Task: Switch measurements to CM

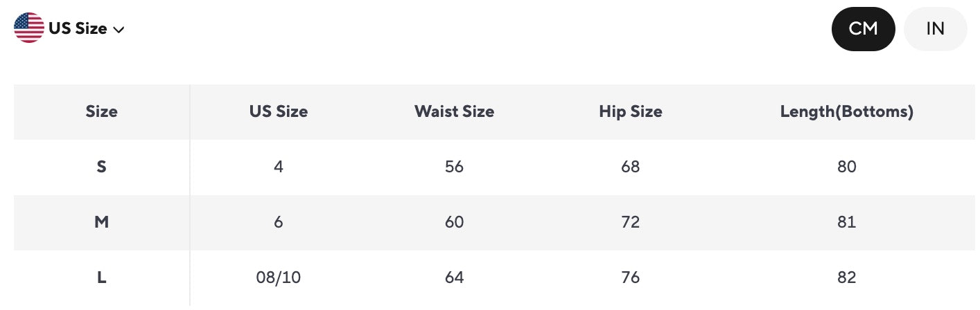Action: tap(863, 29)
